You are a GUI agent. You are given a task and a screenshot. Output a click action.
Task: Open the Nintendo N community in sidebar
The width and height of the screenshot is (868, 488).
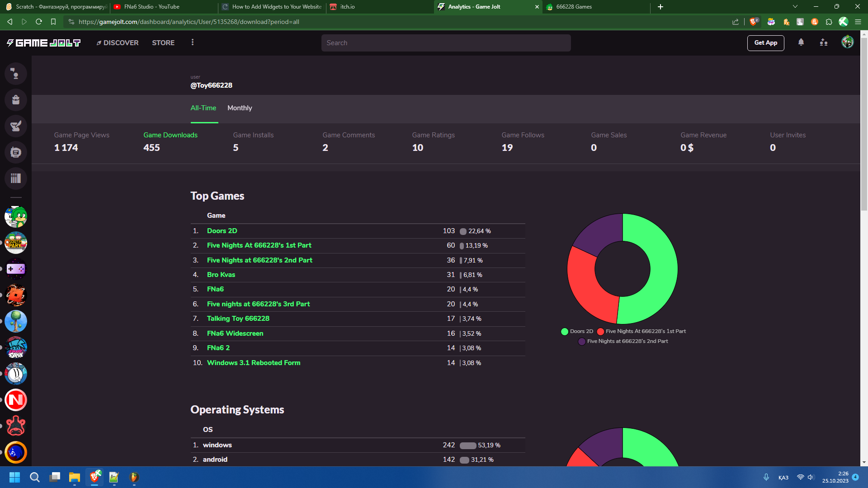coord(16,400)
